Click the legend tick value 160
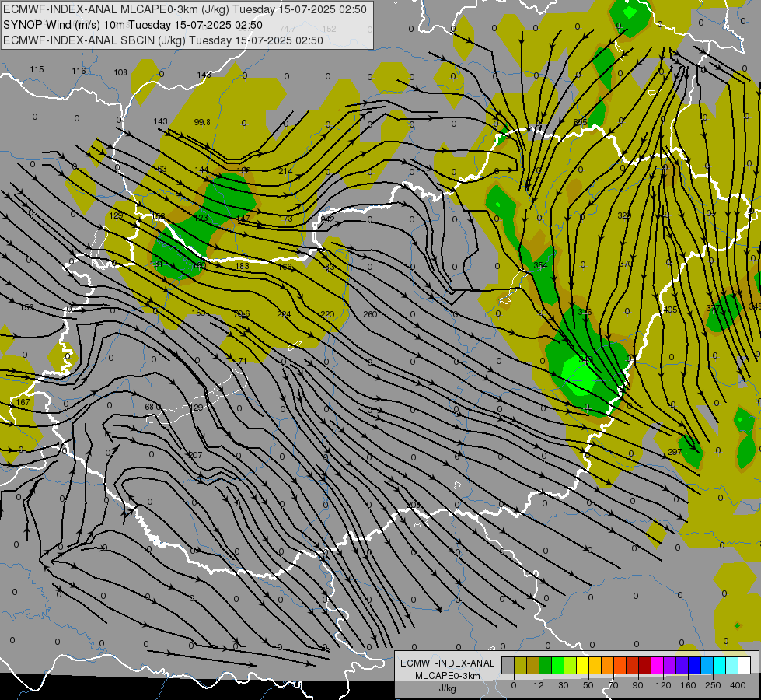Viewport: 761px width, 700px height. (688, 685)
